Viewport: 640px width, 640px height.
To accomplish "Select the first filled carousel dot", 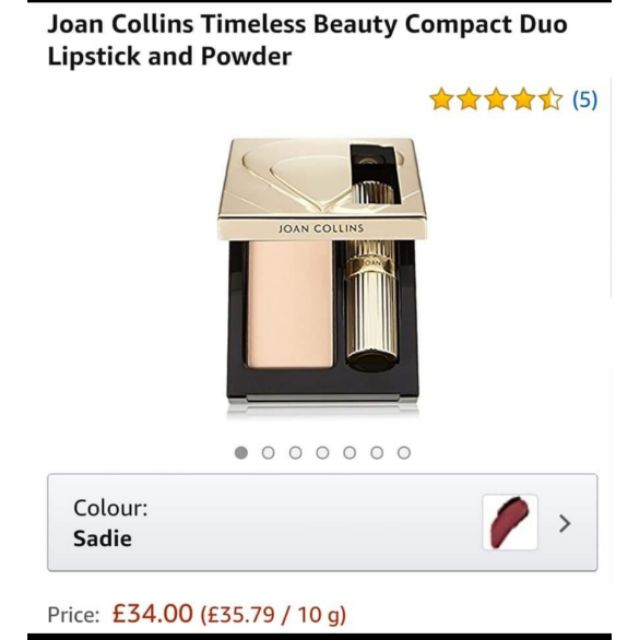I will (241, 452).
